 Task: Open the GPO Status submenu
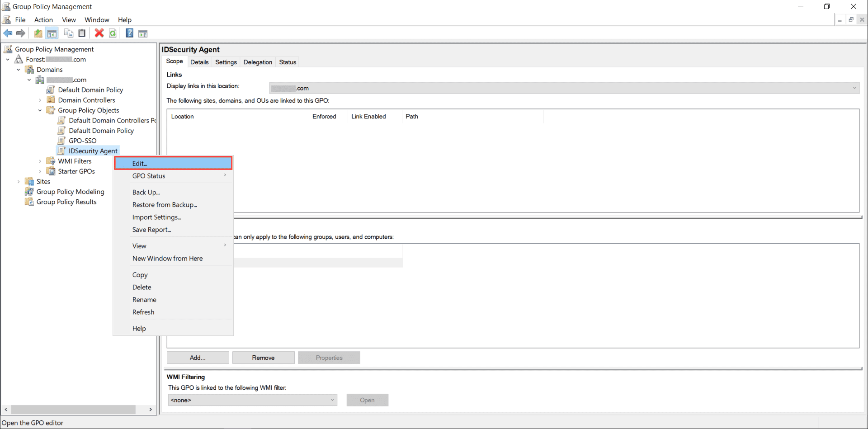(173, 176)
